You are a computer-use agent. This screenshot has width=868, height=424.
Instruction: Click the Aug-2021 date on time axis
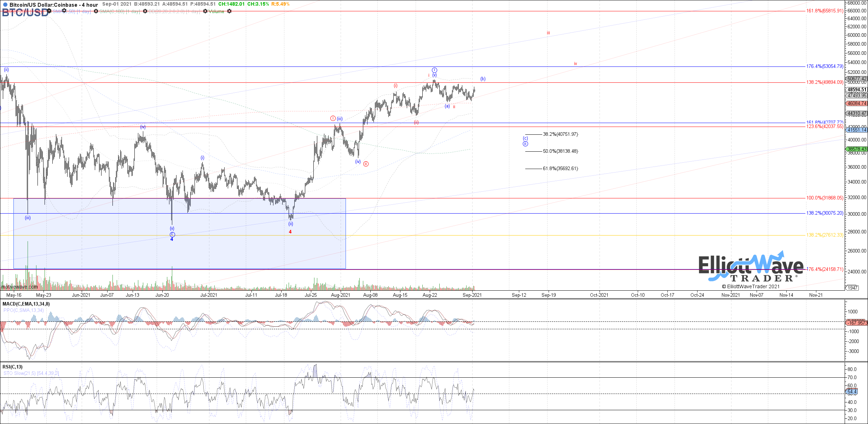341,295
